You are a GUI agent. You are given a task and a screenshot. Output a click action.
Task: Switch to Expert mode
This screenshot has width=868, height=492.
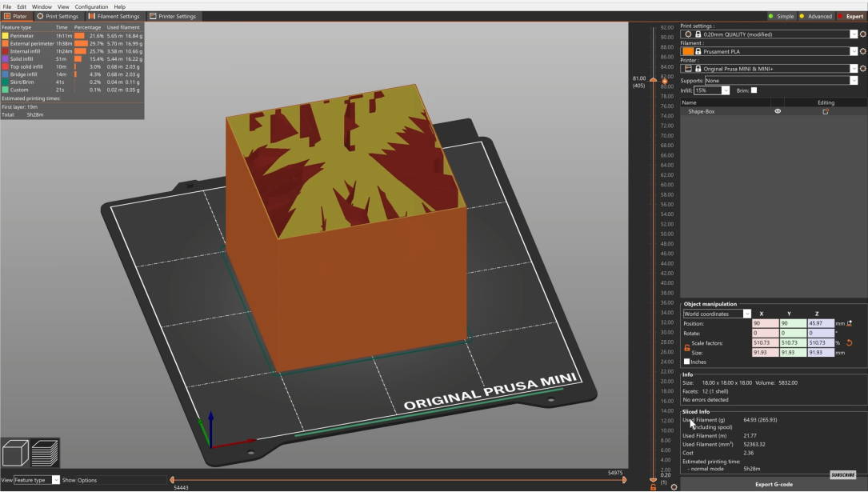tap(850, 16)
